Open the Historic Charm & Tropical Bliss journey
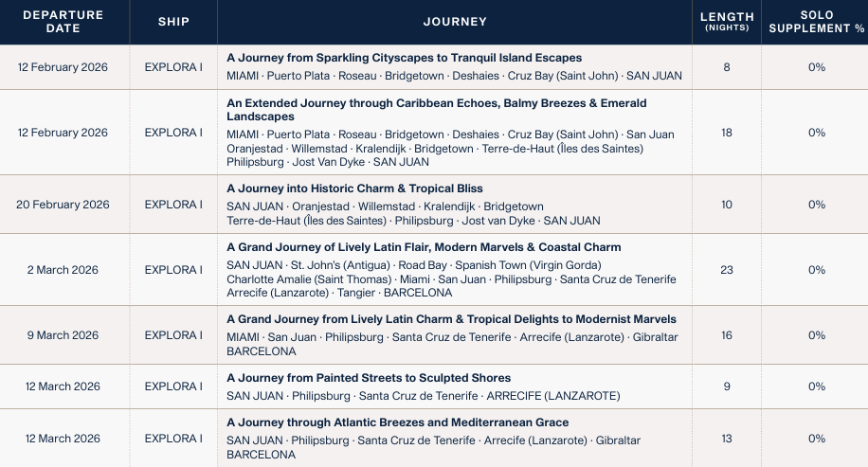This screenshot has width=868, height=467. point(354,189)
